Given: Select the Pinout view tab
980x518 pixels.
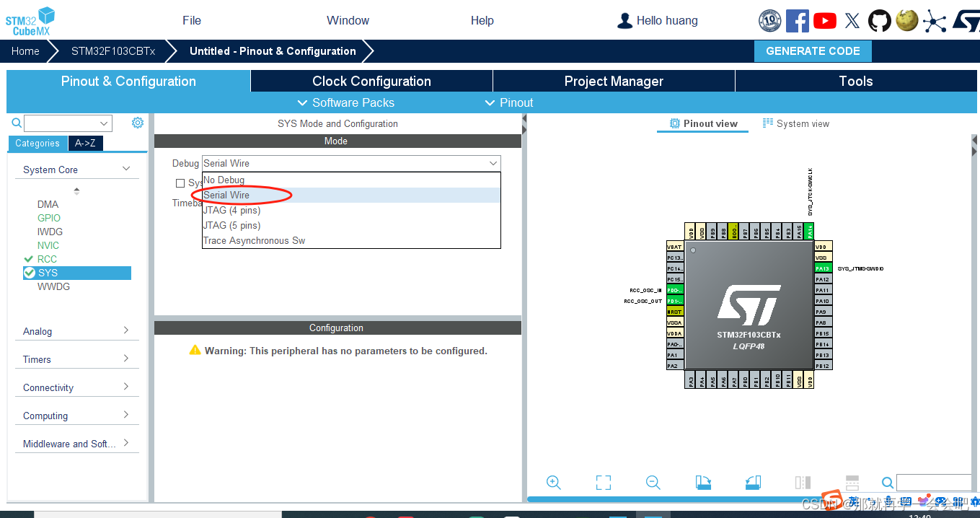Looking at the screenshot, I should (703, 123).
